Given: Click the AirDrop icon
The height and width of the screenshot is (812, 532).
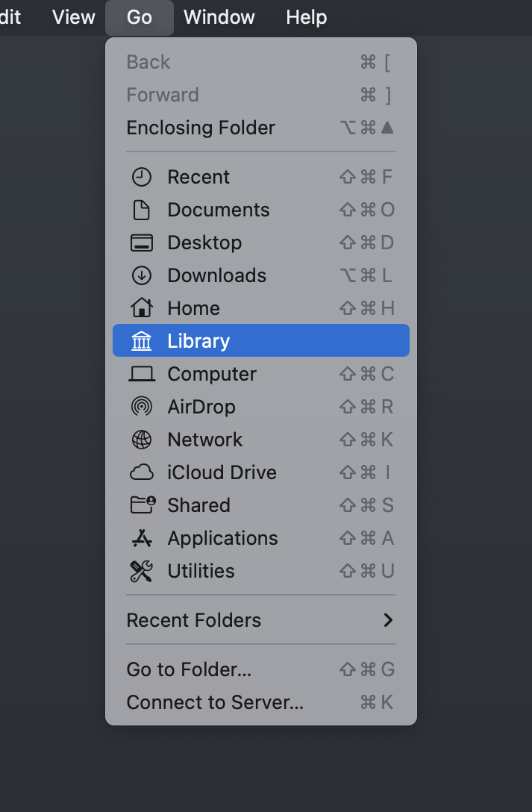Looking at the screenshot, I should pyautogui.click(x=141, y=407).
